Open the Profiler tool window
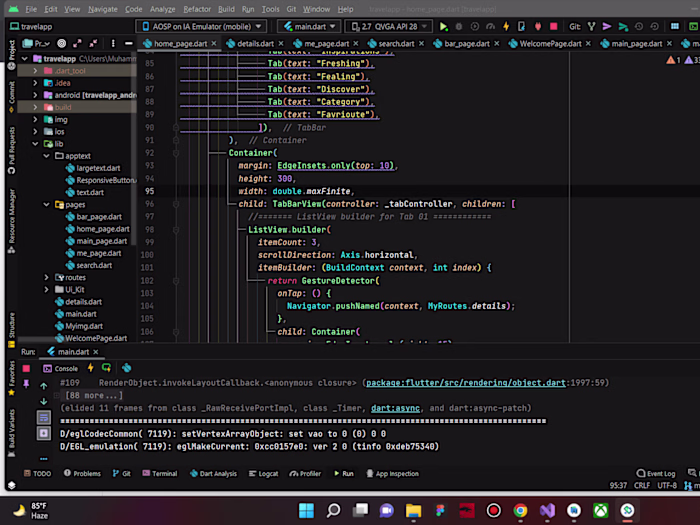Screen dimensions: 700x525 point(306,473)
